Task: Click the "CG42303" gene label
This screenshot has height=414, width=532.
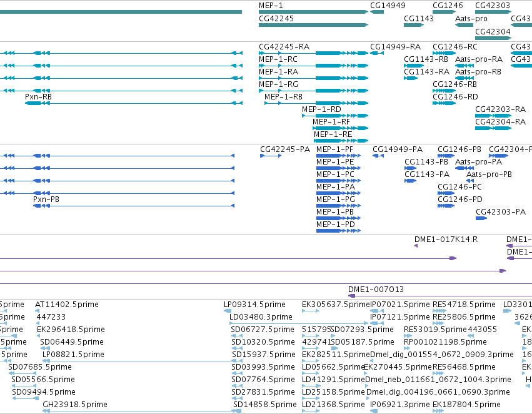Action: [x=493, y=6]
